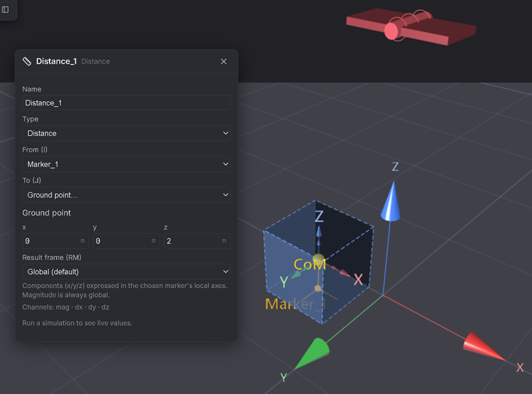
Task: Open Result frame Global (default) dropdown
Action: click(126, 272)
